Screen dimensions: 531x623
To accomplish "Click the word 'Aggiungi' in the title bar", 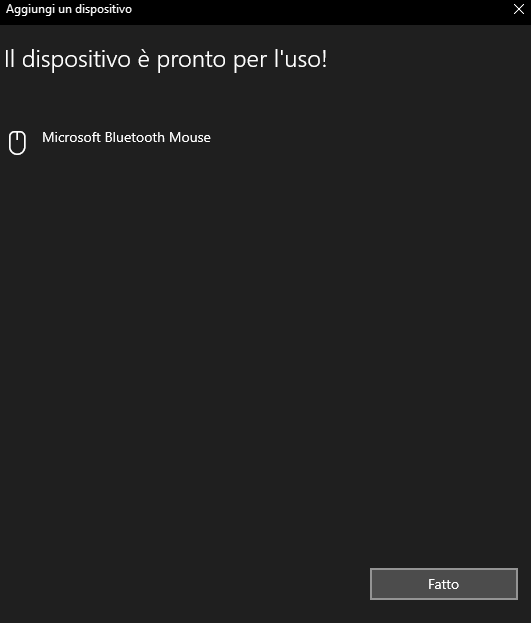I will [x=30, y=10].
